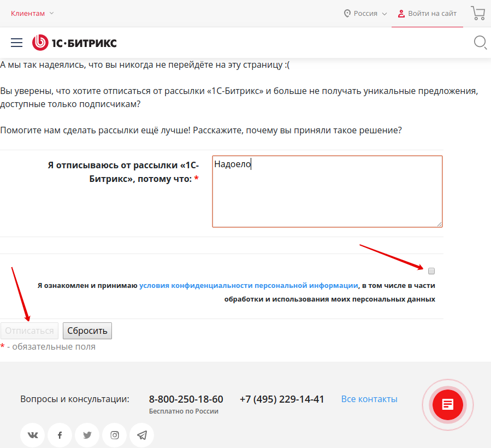Click the Сбросить button
The image size is (491, 448).
(87, 331)
